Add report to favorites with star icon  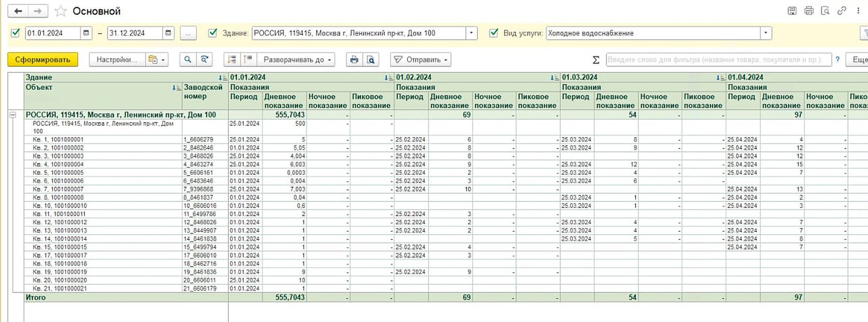pyautogui.click(x=60, y=11)
